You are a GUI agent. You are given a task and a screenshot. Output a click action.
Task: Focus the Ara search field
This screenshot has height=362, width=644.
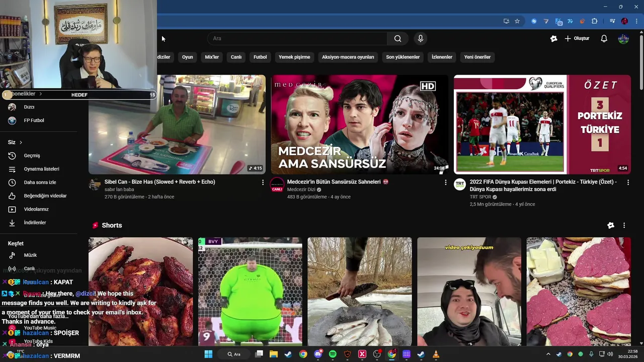pyautogui.click(x=297, y=39)
